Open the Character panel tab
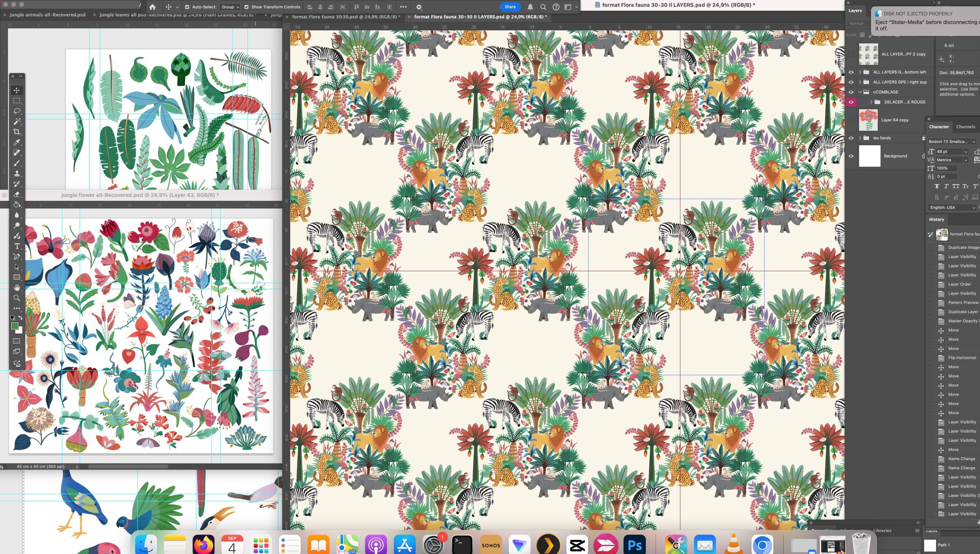The height and width of the screenshot is (554, 980). pos(939,127)
